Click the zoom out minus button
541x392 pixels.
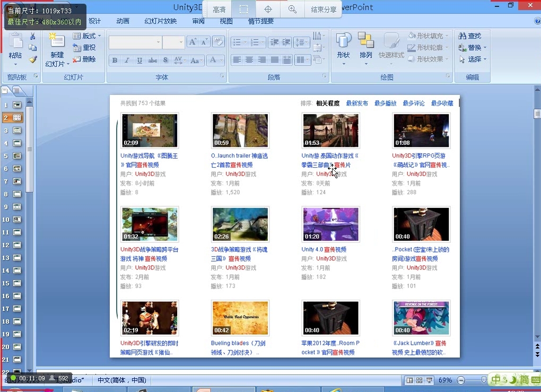pos(460,380)
